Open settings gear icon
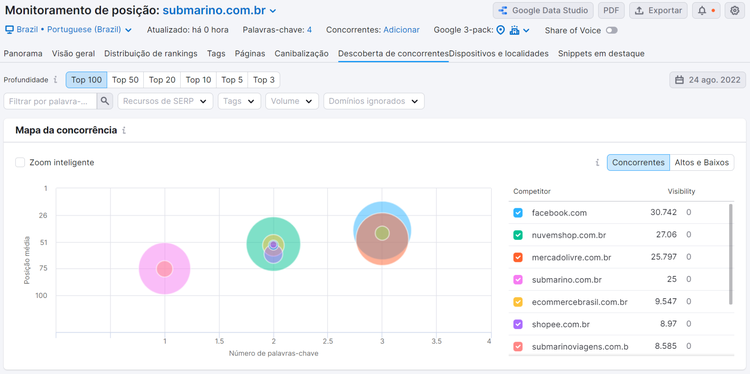Viewport: 750px width, 374px height. (x=735, y=11)
